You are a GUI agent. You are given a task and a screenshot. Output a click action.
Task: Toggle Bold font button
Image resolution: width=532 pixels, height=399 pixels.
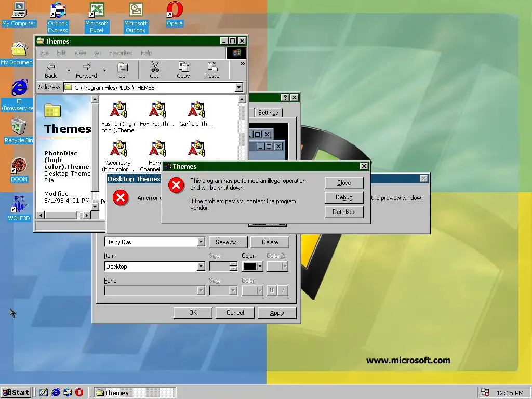coord(271,291)
